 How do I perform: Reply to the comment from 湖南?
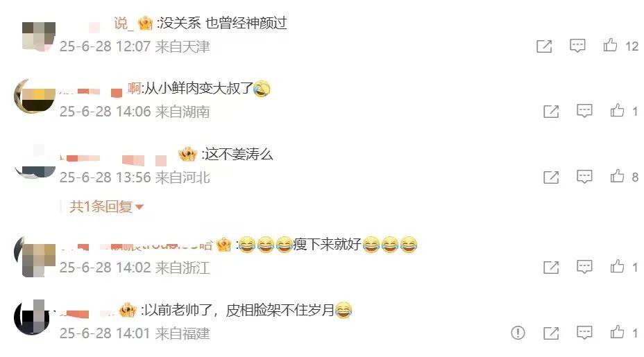click(584, 111)
